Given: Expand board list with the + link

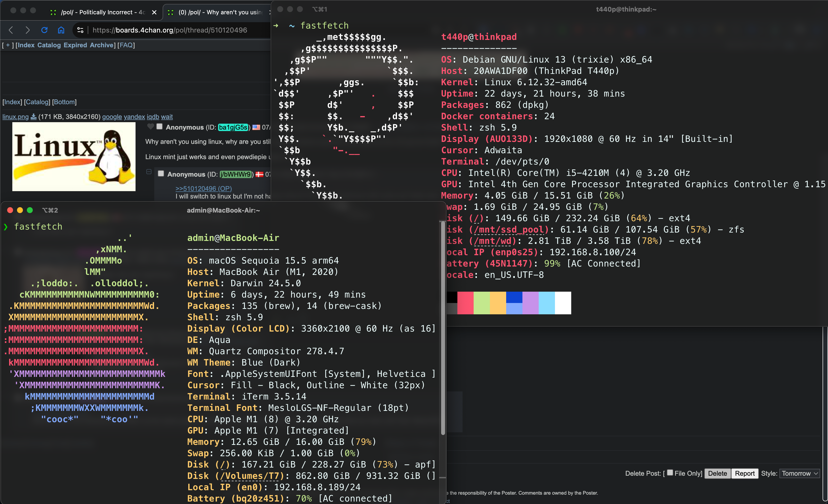Looking at the screenshot, I should pos(8,45).
